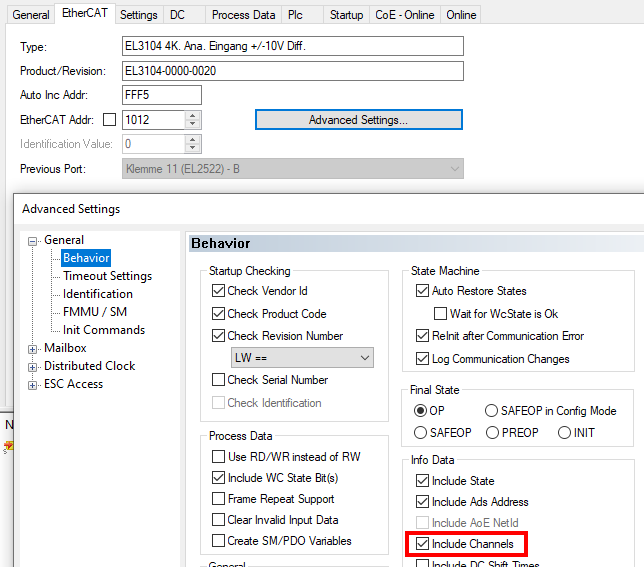This screenshot has width=644, height=567.
Task: Uncheck Include Ads Address
Action: point(422,501)
